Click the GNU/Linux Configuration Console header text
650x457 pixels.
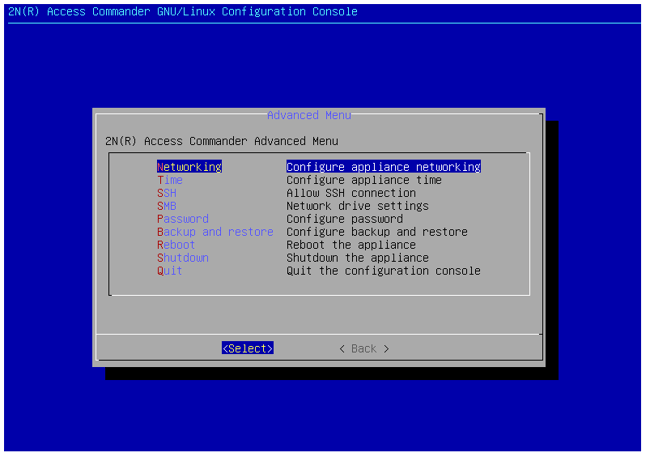tap(183, 11)
